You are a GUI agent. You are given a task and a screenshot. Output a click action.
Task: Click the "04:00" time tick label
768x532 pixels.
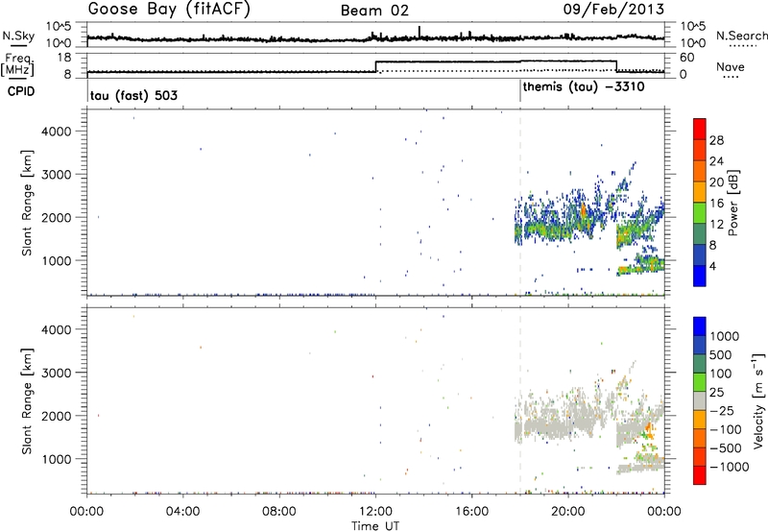coord(182,512)
